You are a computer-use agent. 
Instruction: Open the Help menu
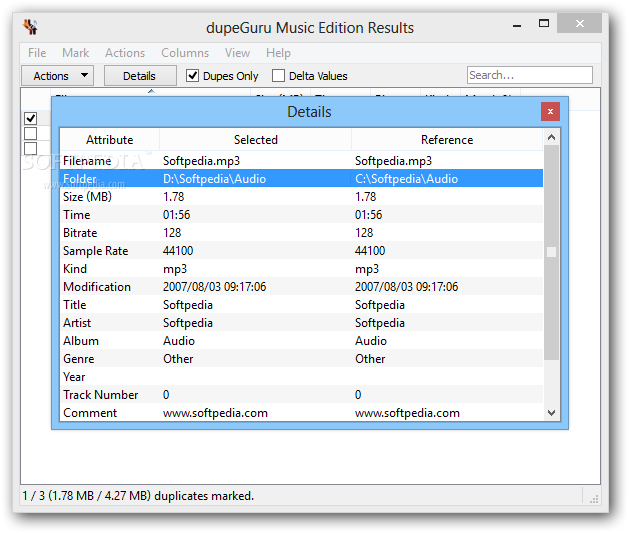coord(278,53)
